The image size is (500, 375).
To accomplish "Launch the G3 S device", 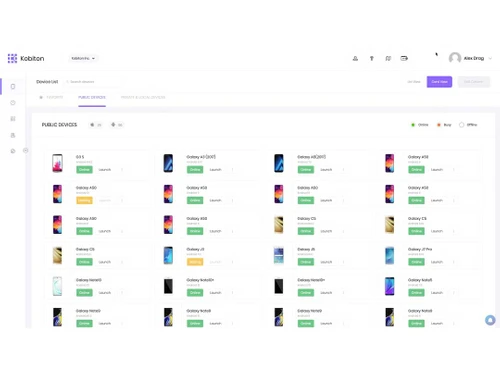I will [x=105, y=170].
